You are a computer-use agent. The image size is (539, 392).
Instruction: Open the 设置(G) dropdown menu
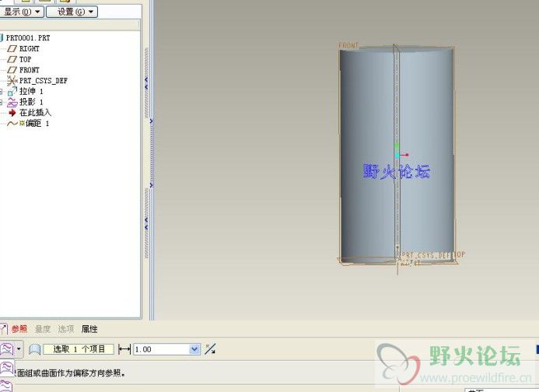coord(72,12)
